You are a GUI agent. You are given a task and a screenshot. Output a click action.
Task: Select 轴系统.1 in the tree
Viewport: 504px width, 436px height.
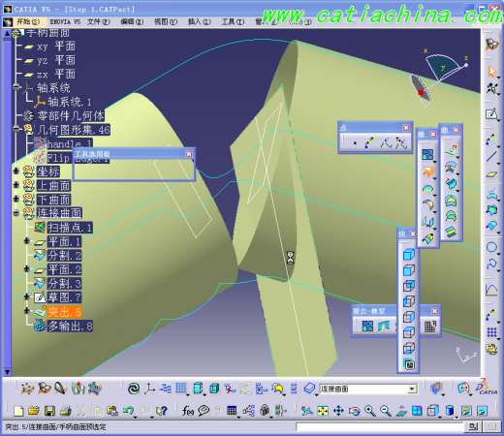(69, 102)
